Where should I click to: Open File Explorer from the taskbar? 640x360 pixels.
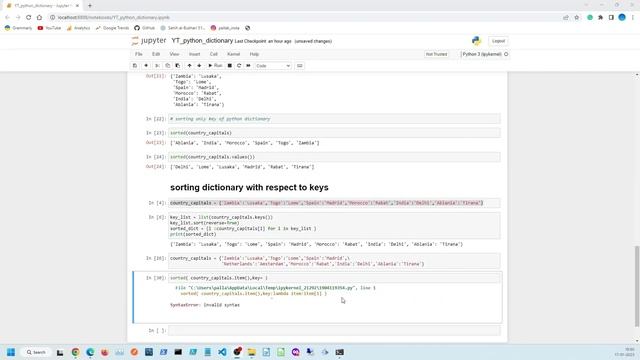251,352
